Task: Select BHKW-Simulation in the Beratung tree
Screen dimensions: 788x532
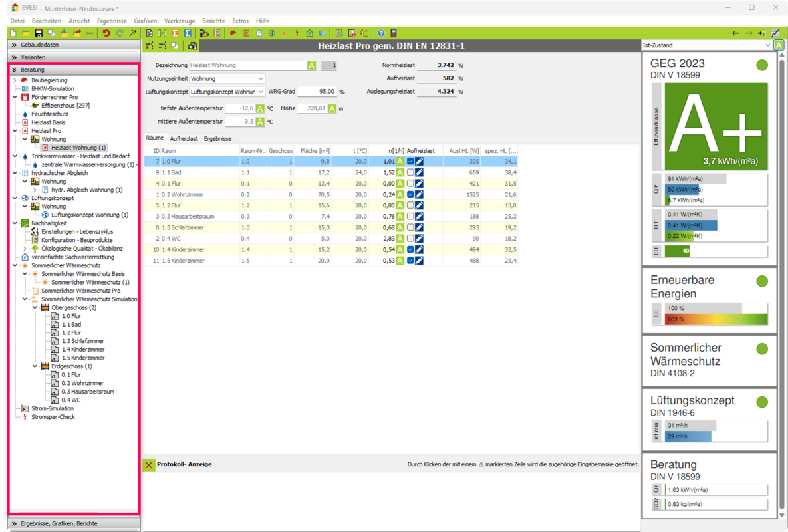Action: (52, 88)
